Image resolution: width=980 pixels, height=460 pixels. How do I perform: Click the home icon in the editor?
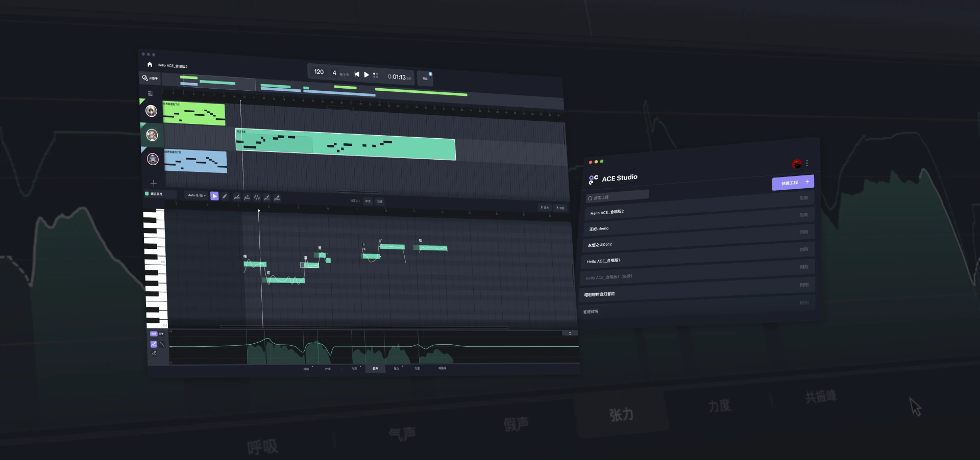pos(150,64)
